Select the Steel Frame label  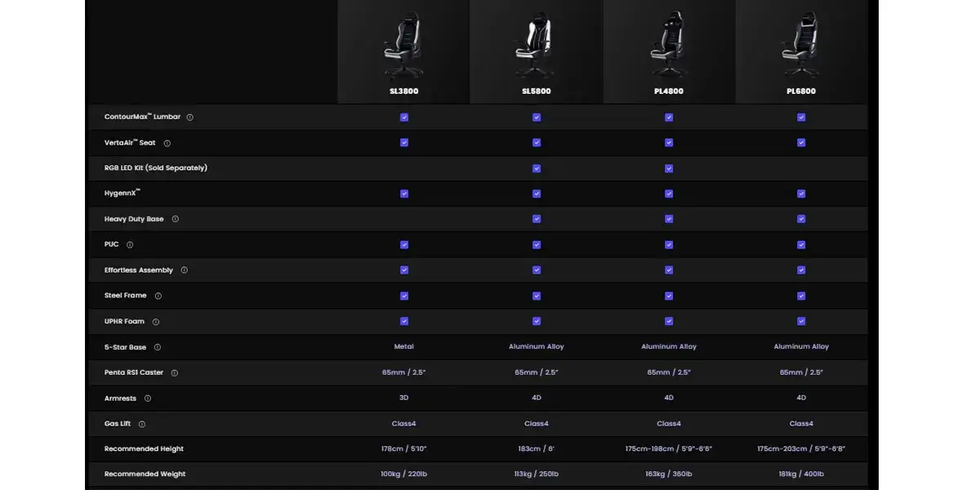(x=126, y=296)
